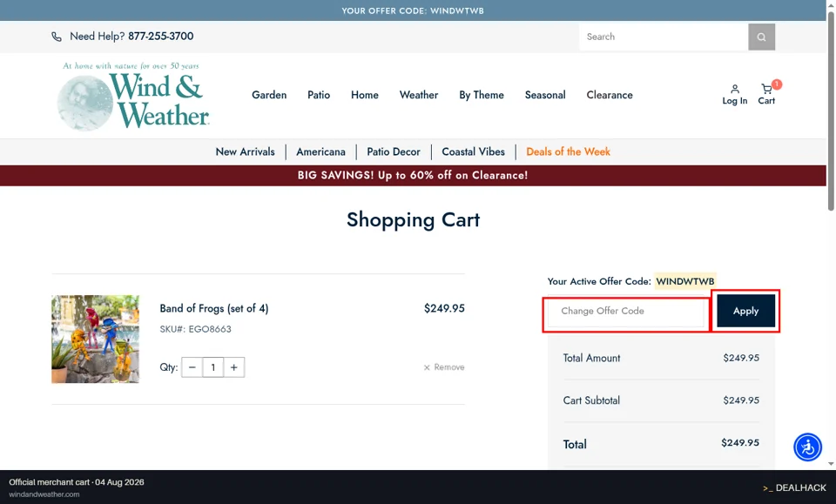Open the Patio menu
This screenshot has width=836, height=504.
(x=319, y=95)
